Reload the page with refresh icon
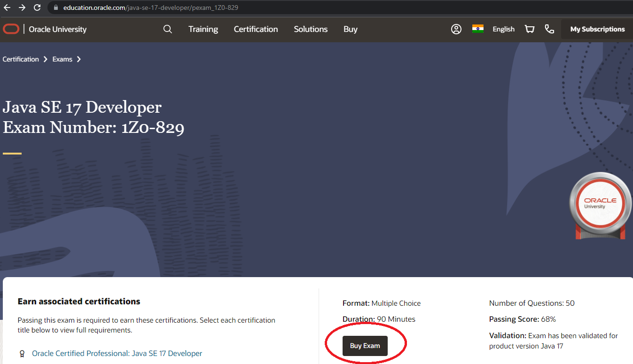The image size is (633, 364). (37, 8)
